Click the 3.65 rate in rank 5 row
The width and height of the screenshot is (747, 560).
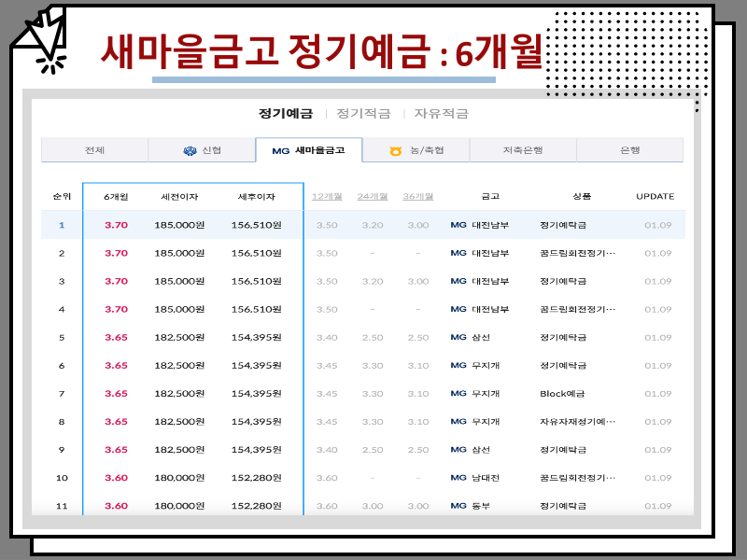pyautogui.click(x=116, y=337)
